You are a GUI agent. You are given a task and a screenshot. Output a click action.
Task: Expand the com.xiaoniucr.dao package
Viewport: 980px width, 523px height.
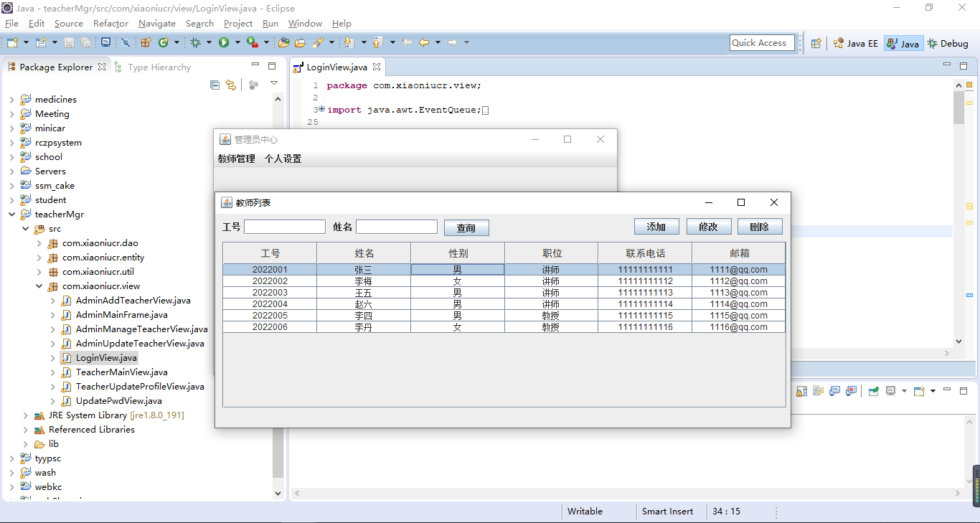(x=39, y=243)
